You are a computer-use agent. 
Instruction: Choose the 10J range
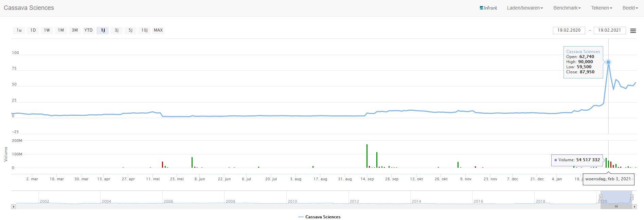[144, 30]
